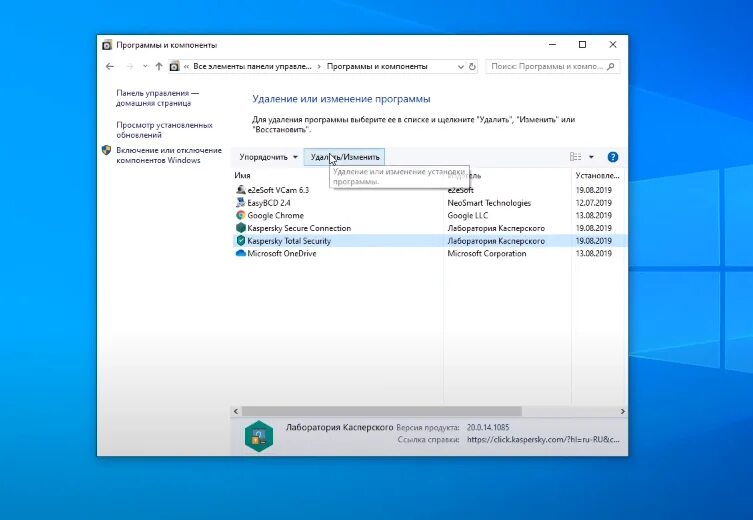Click the horizontal scrollbar thumb

(x=382, y=411)
